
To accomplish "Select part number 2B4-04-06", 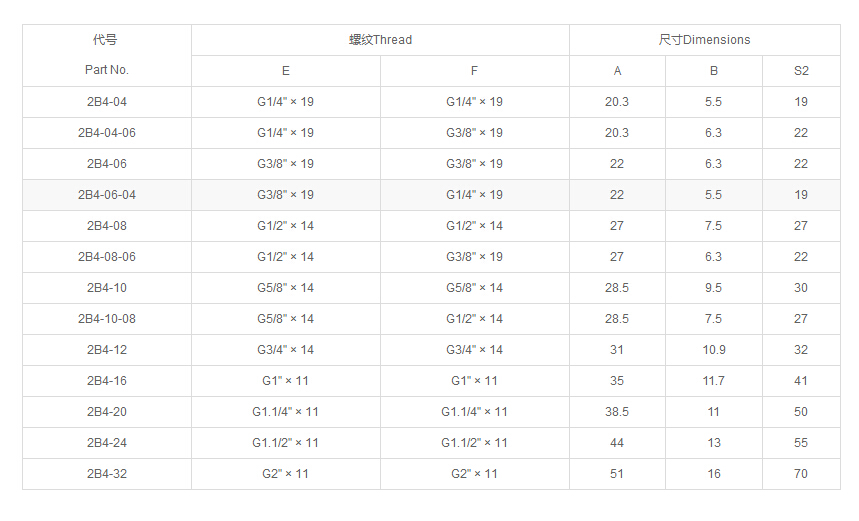I will [106, 133].
